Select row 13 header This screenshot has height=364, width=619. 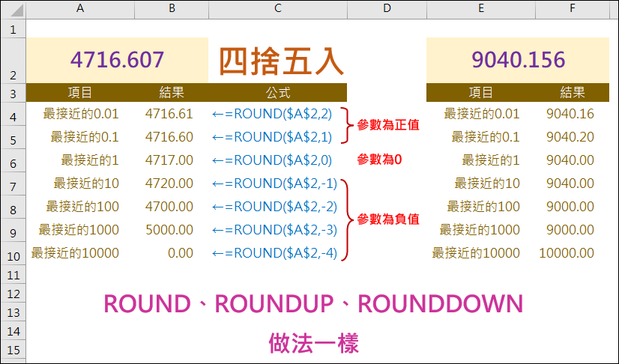[13, 312]
